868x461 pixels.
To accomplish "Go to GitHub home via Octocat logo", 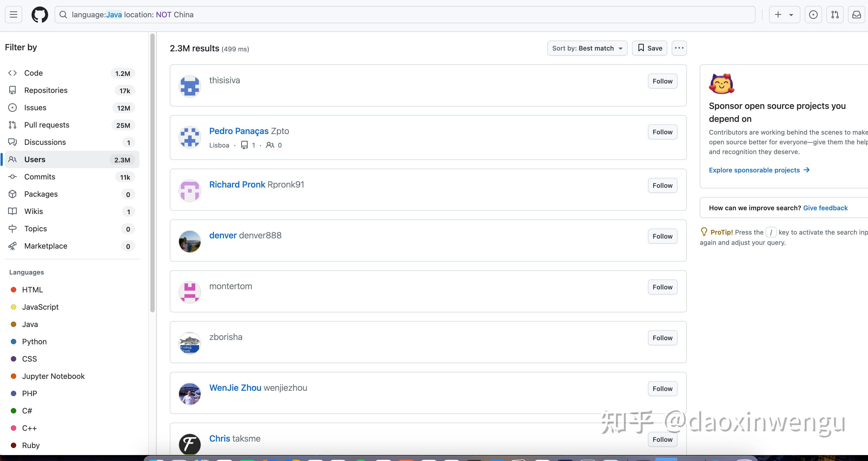I will coord(40,15).
